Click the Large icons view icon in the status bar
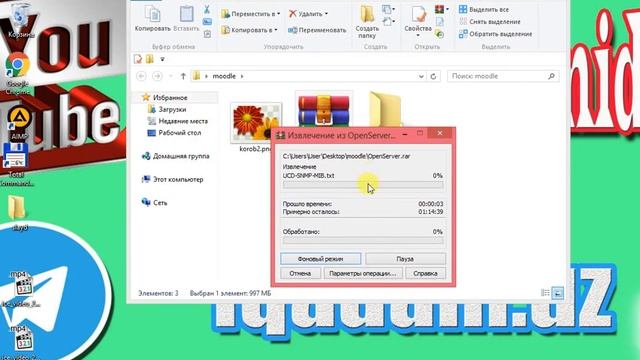This screenshot has height=360, width=640. click(558, 293)
